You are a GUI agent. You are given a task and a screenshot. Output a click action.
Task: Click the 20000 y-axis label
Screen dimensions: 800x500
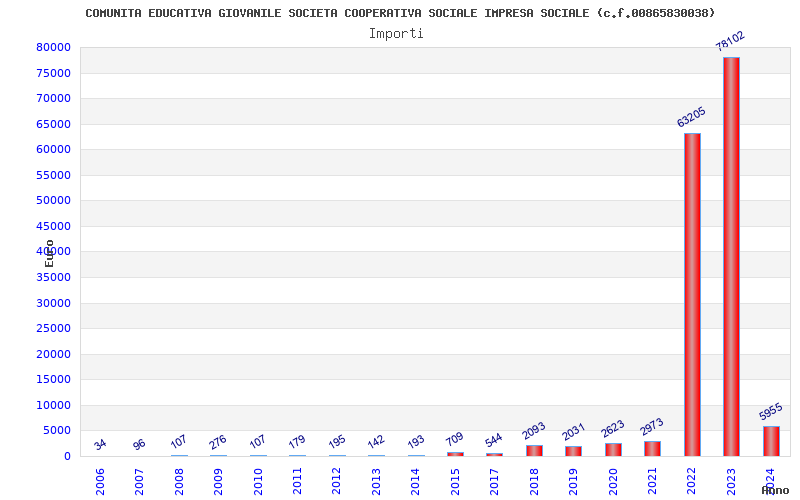point(54,354)
